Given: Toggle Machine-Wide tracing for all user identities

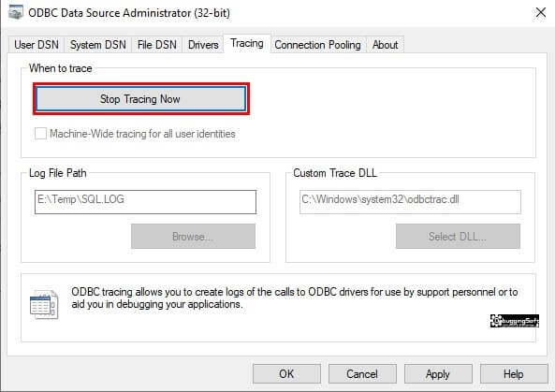Looking at the screenshot, I should pos(40,134).
